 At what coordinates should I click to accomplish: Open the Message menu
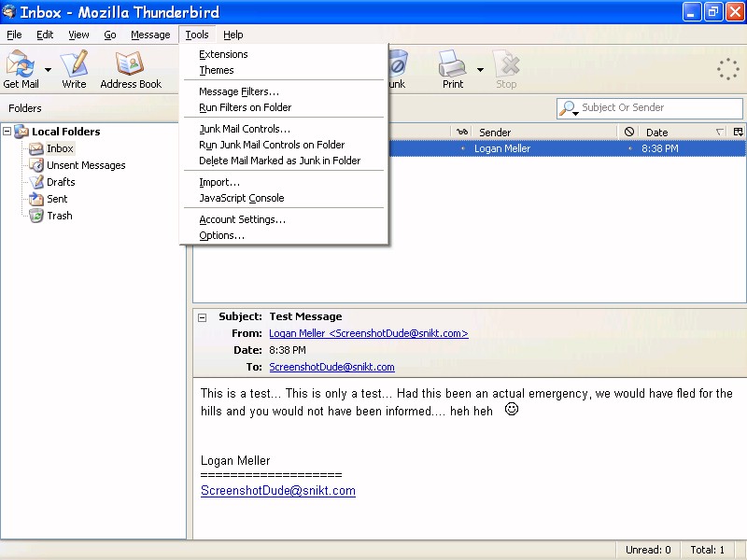150,35
